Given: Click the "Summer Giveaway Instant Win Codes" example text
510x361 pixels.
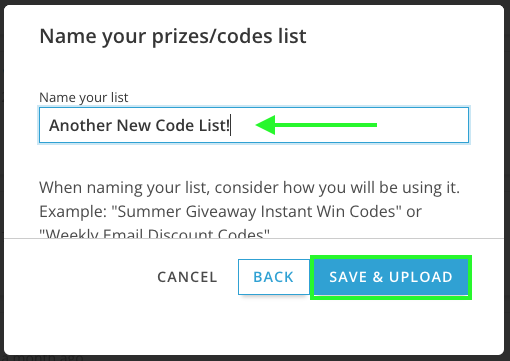Looking at the screenshot, I should 256,211.
